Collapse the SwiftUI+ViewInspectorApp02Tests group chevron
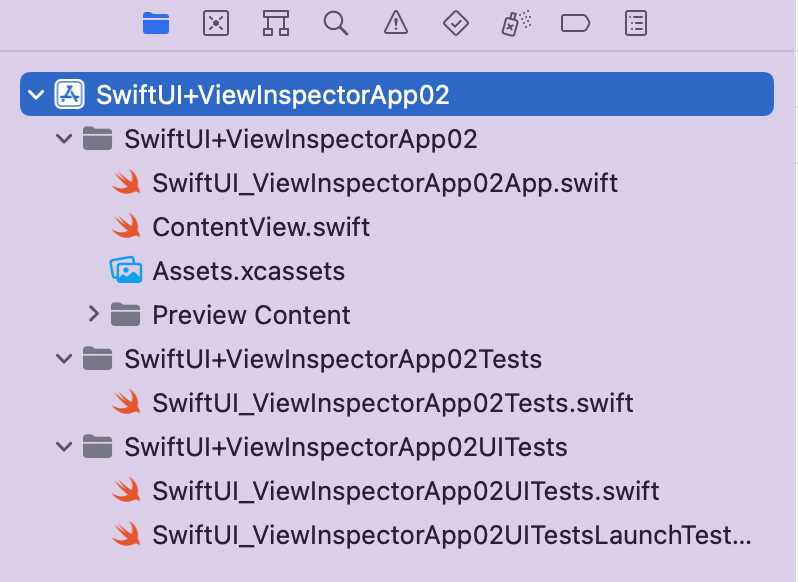This screenshot has width=798, height=582. [x=64, y=359]
